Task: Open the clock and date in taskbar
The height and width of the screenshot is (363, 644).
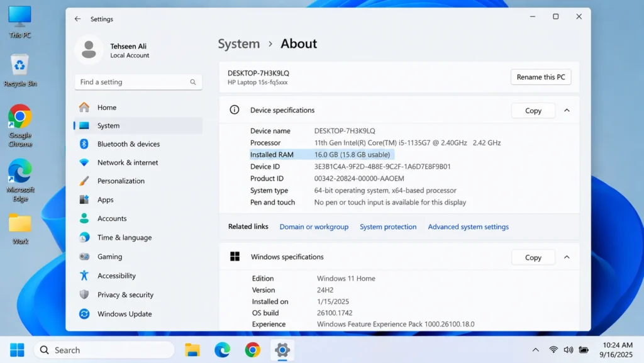Action: (x=615, y=350)
